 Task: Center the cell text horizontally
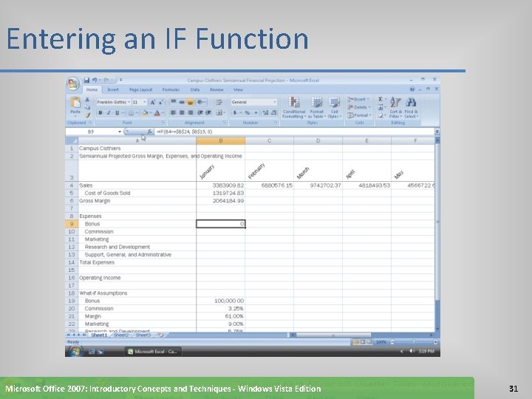click(182, 112)
